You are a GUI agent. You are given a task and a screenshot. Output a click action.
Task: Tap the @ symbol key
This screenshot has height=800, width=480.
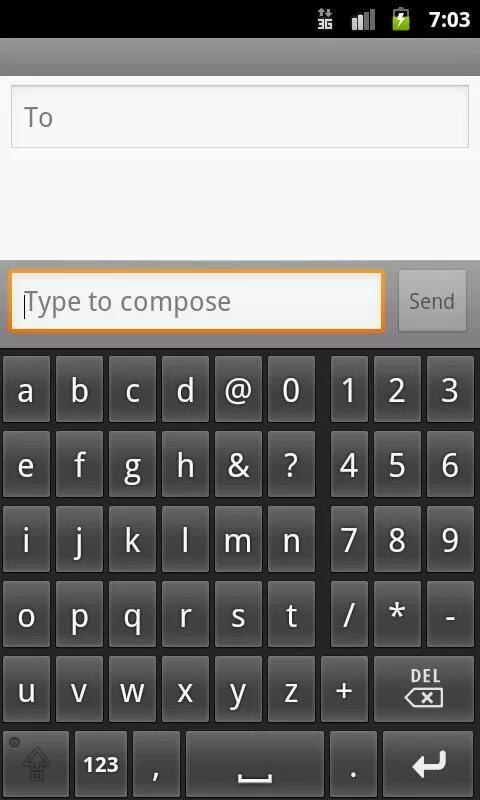tap(238, 389)
